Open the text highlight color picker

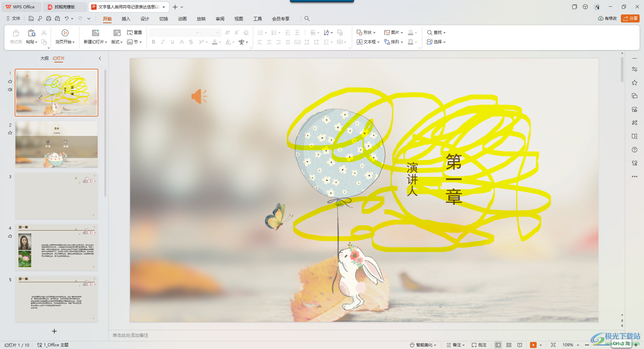[228, 42]
